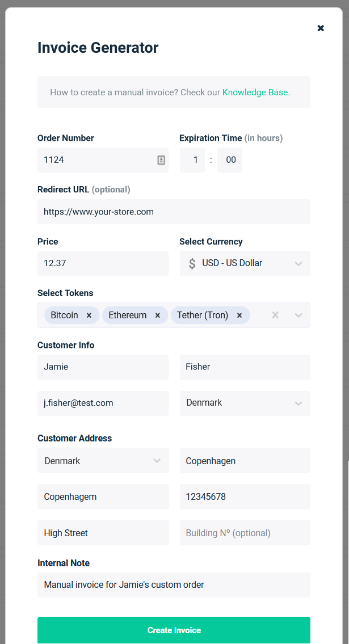Remove the Ethereum token chip

click(x=158, y=315)
